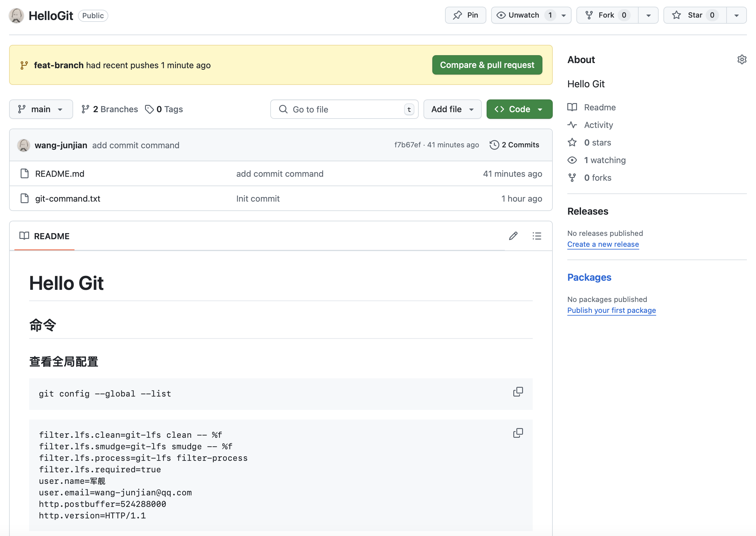Image resolution: width=756 pixels, height=536 pixels.
Task: Select the README tab
Action: click(45, 236)
